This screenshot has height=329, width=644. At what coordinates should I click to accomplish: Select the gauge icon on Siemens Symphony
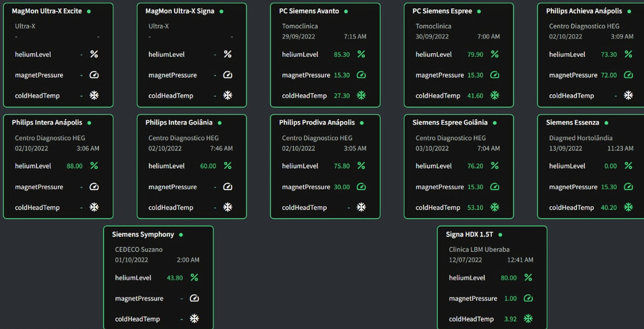click(x=195, y=298)
